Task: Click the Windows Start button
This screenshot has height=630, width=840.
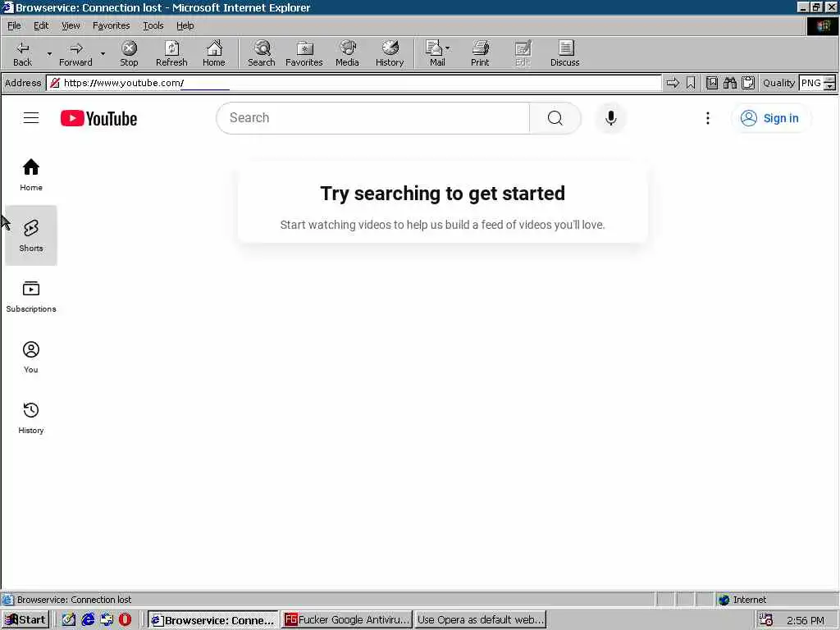Action: tap(25, 620)
